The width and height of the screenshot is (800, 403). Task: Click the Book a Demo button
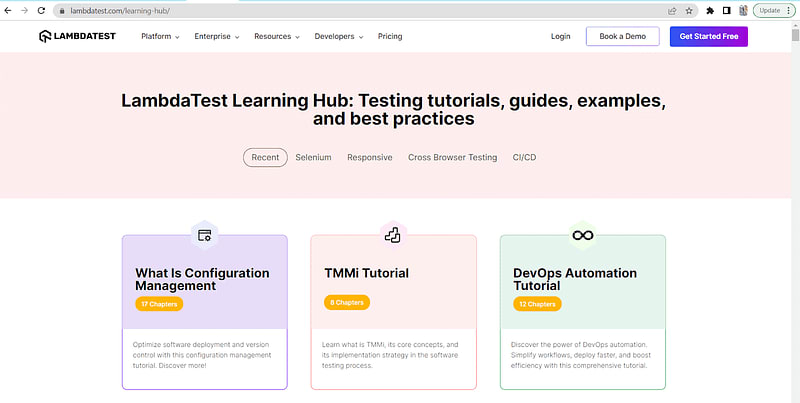[x=622, y=37]
